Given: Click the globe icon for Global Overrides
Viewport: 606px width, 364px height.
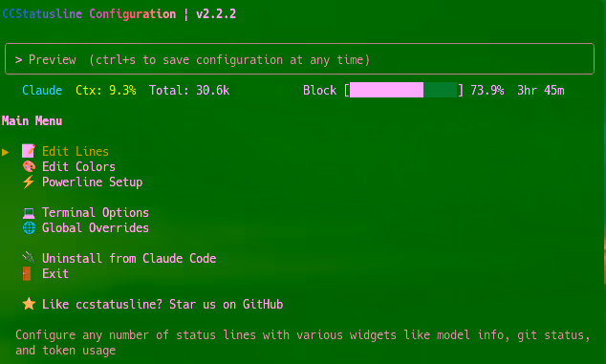Looking at the screenshot, I should [x=29, y=228].
